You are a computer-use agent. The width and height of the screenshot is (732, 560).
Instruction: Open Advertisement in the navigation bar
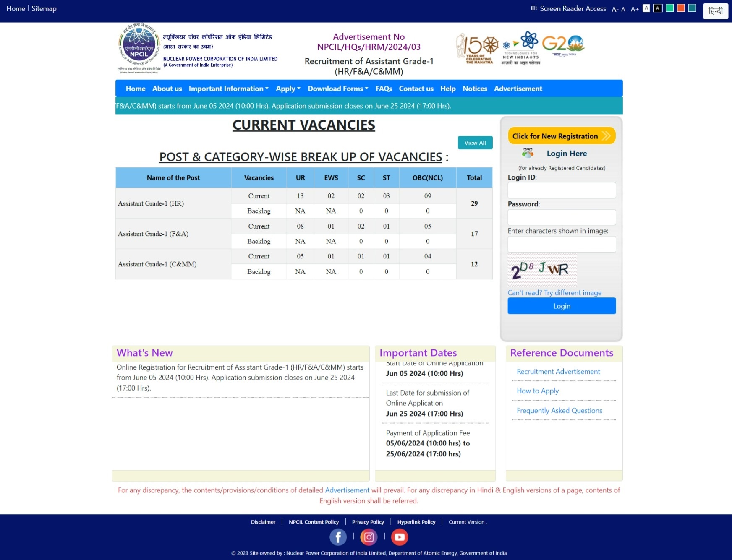pos(518,89)
